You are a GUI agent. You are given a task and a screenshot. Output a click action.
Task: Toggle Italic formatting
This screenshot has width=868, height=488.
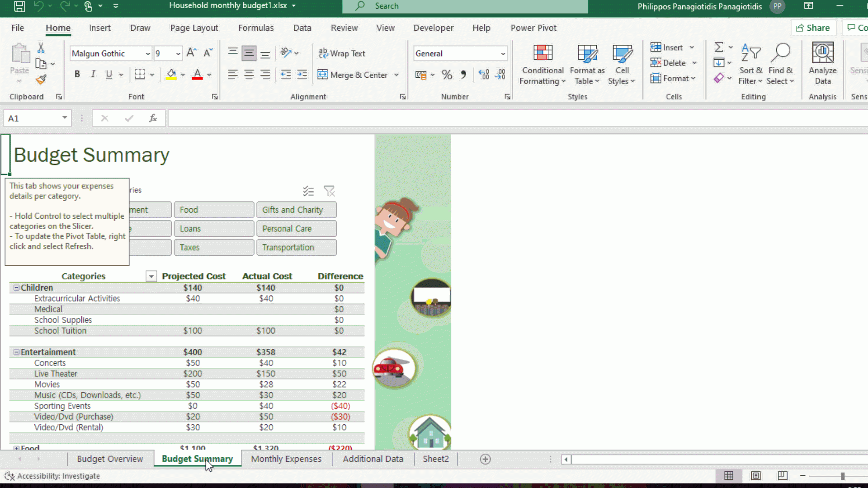pos(93,75)
